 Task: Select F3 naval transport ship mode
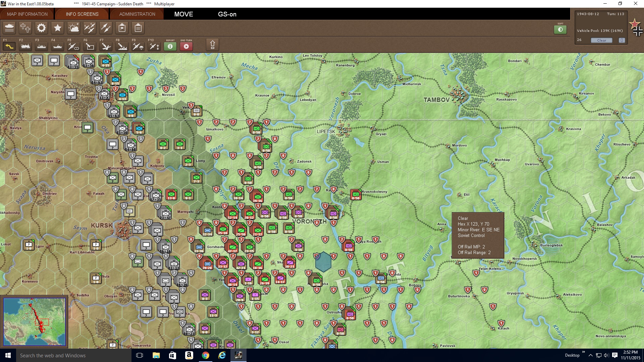coord(42,46)
